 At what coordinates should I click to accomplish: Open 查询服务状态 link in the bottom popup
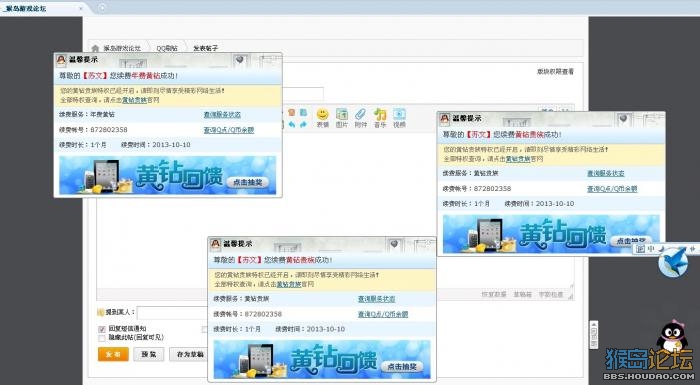376,299
